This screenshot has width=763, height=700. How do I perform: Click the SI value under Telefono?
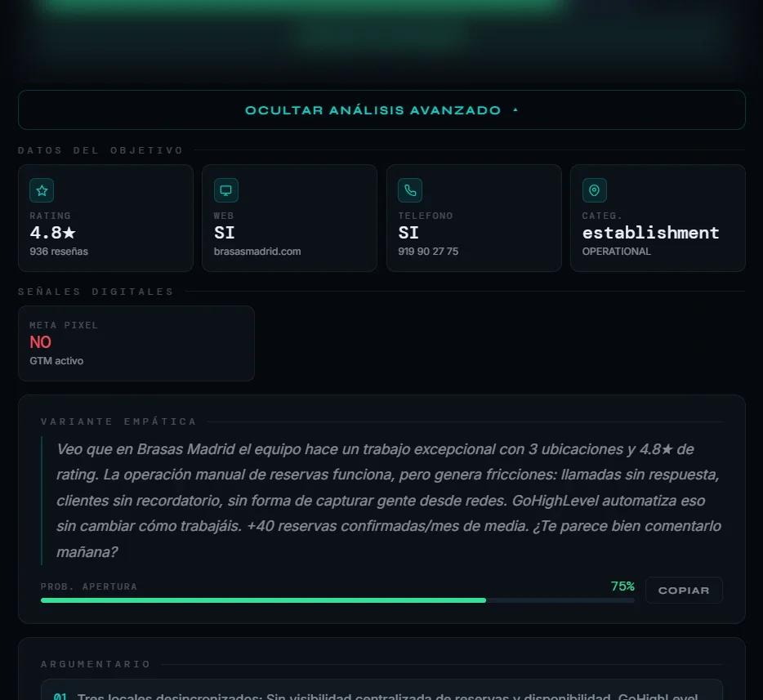tap(408, 233)
